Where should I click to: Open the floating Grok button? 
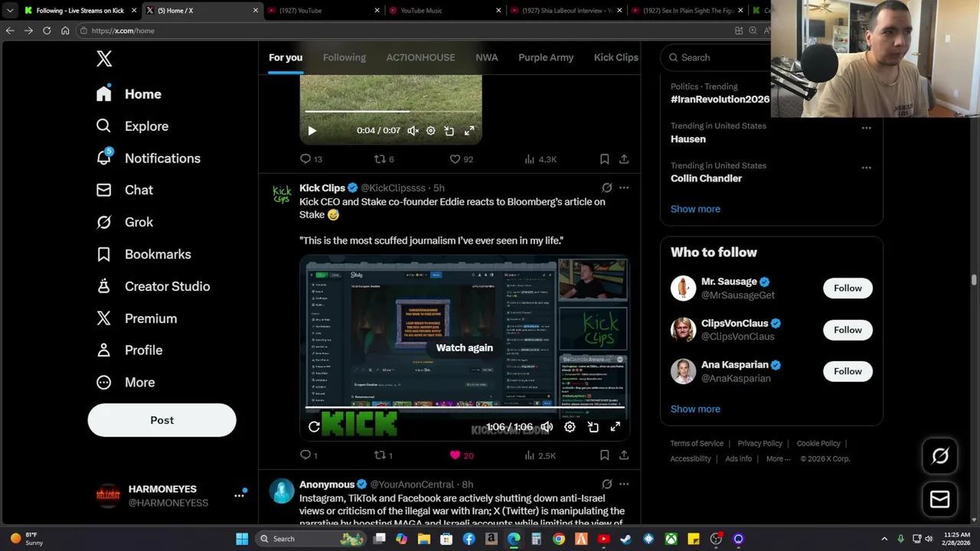coord(940,456)
